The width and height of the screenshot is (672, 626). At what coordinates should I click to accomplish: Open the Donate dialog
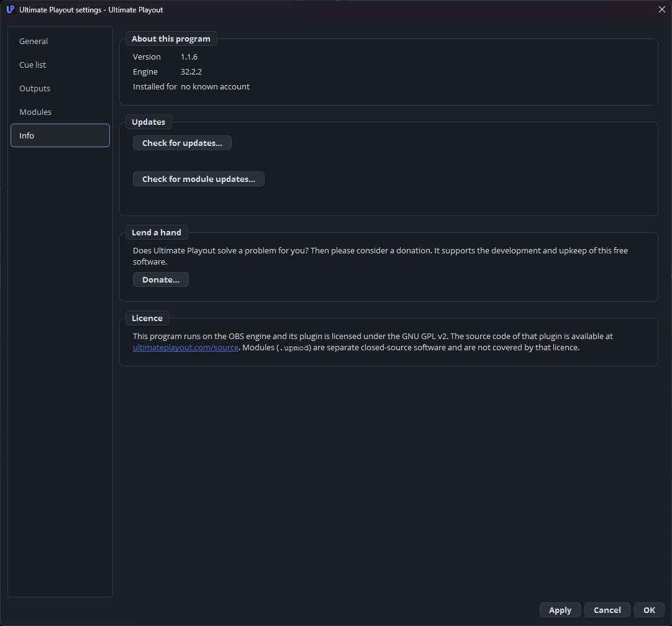point(161,280)
